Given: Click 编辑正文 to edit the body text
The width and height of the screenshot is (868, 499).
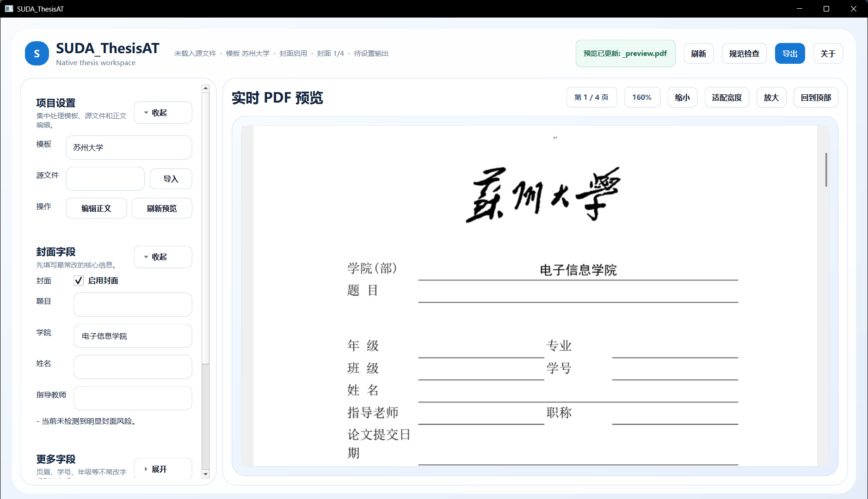Looking at the screenshot, I should pos(96,208).
